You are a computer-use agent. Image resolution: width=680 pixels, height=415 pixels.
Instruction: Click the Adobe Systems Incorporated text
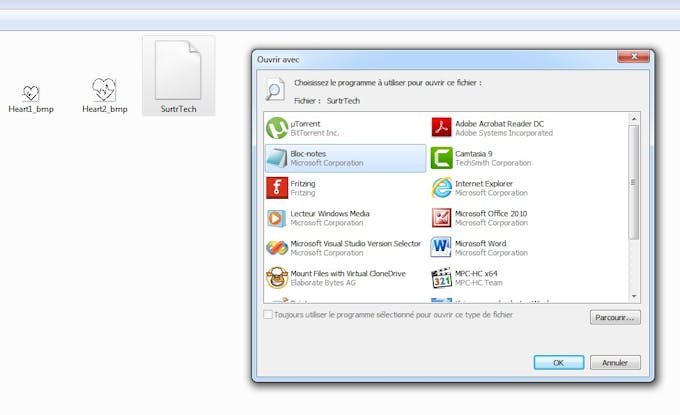point(503,133)
